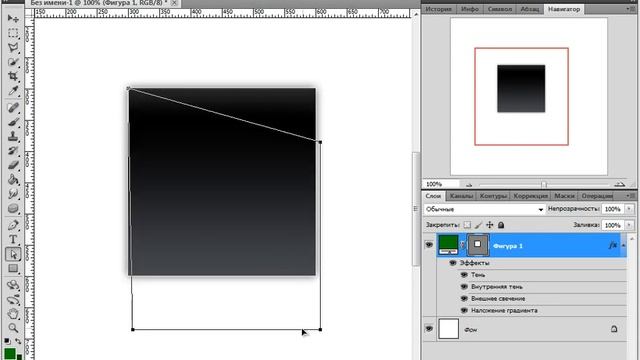Image resolution: width=640 pixels, height=360 pixels.
Task: Click the Фигура 1 green fill thumbnail
Action: (448, 245)
